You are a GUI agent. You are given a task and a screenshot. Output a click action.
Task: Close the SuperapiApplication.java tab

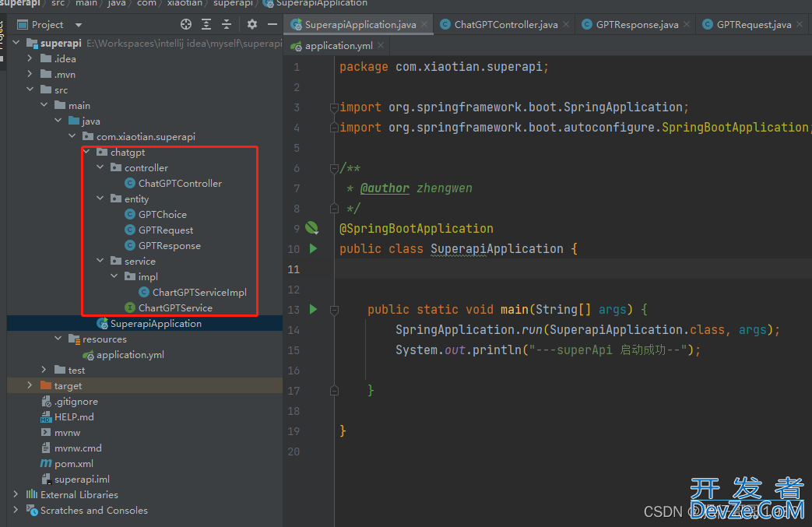(424, 24)
